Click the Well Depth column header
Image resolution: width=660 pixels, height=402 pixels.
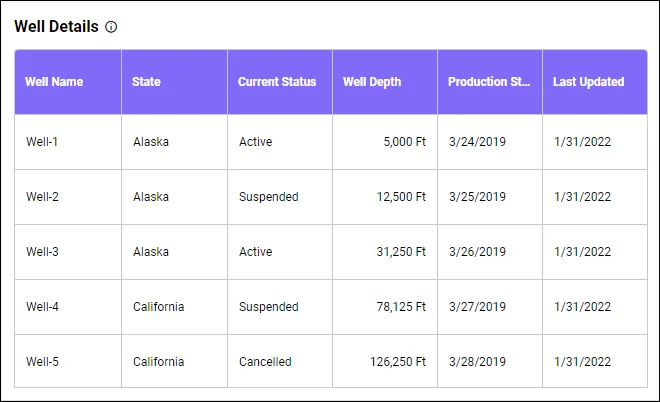(x=373, y=82)
